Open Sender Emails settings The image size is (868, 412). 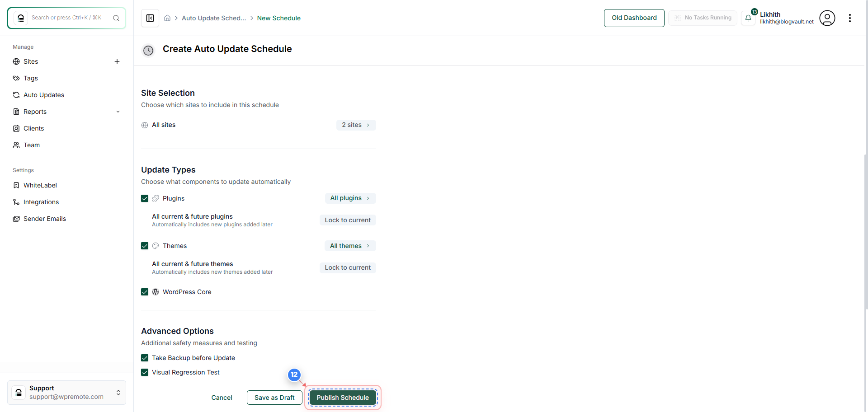[x=44, y=219]
